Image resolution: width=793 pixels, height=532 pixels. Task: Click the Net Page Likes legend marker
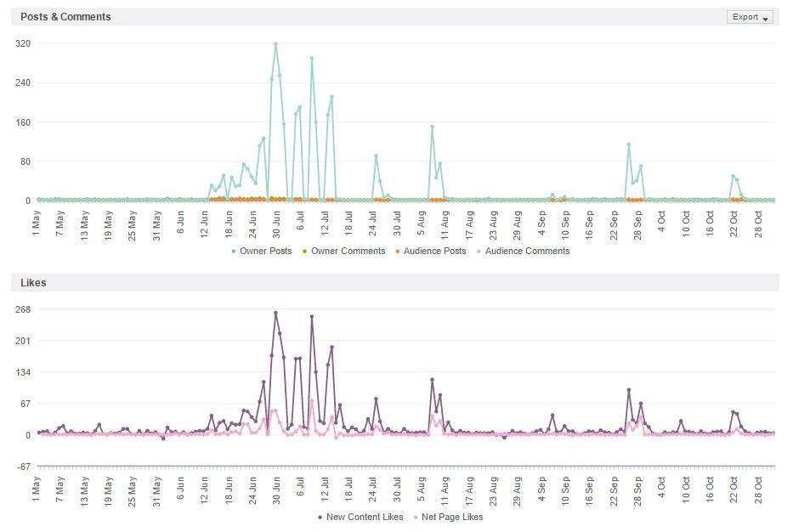coord(416,517)
